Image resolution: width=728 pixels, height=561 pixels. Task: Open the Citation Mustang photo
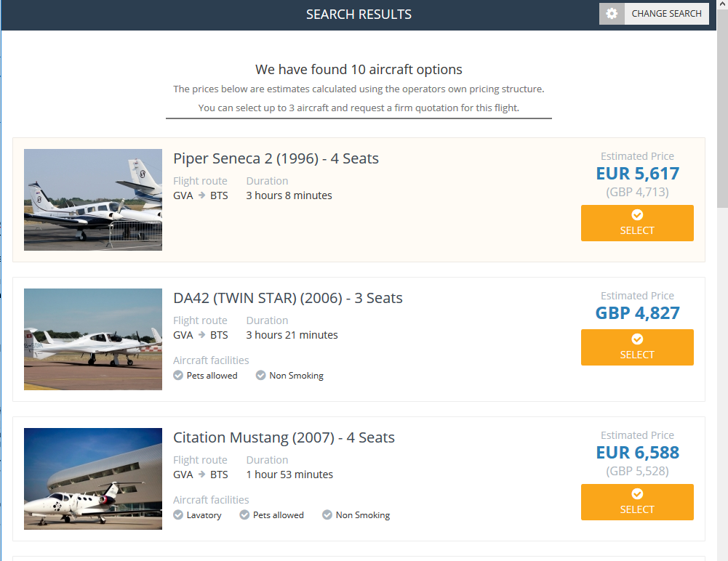(93, 479)
